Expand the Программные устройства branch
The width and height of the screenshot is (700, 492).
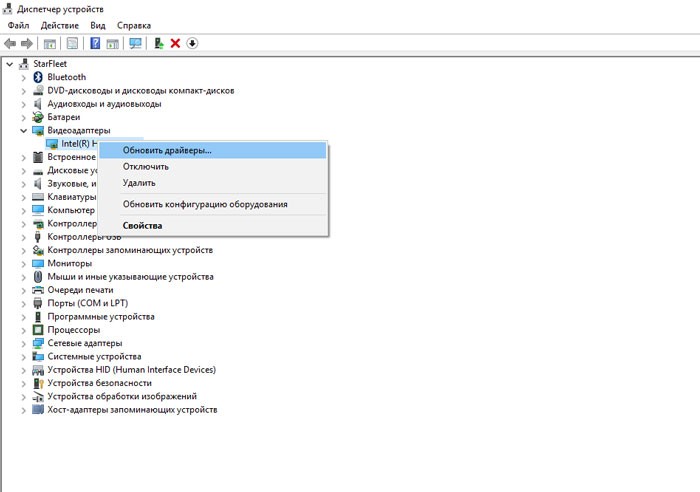(x=23, y=317)
